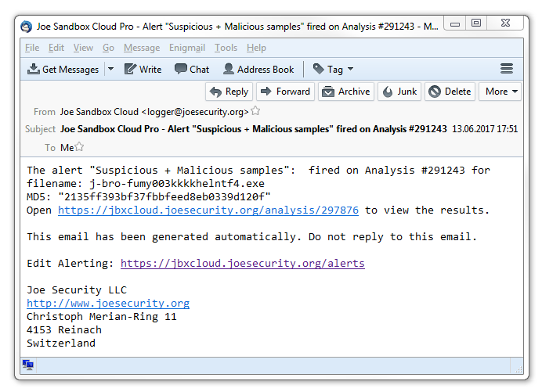Click the address line 4153 Reinach
The width and height of the screenshot is (542, 392).
pos(64,330)
